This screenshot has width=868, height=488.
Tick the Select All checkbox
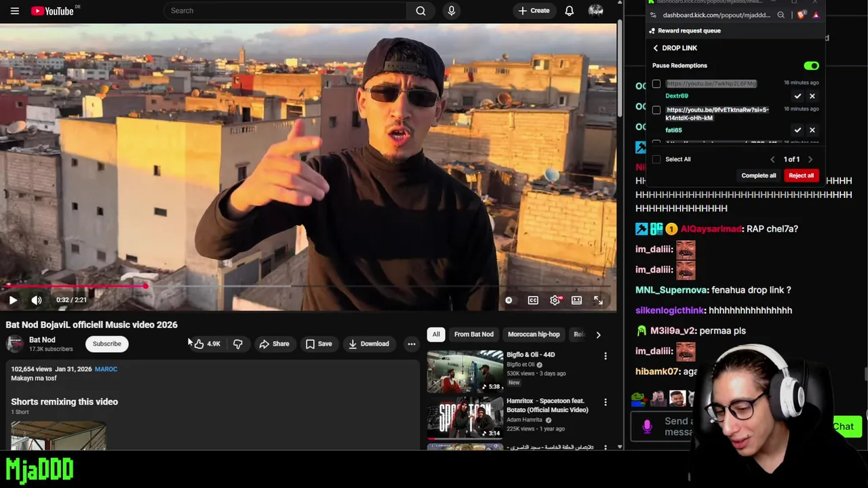[x=656, y=159]
